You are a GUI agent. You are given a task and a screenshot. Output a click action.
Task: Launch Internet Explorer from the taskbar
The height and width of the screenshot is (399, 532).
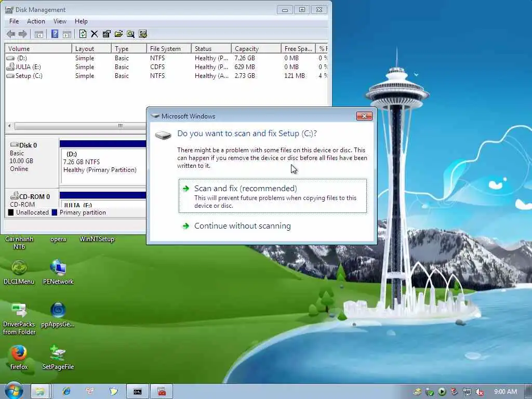click(x=66, y=392)
